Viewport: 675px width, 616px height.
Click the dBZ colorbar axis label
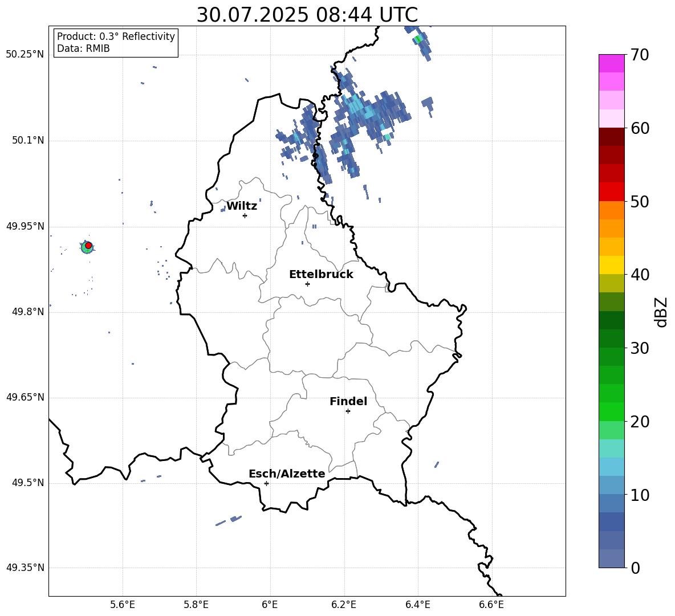click(x=661, y=312)
